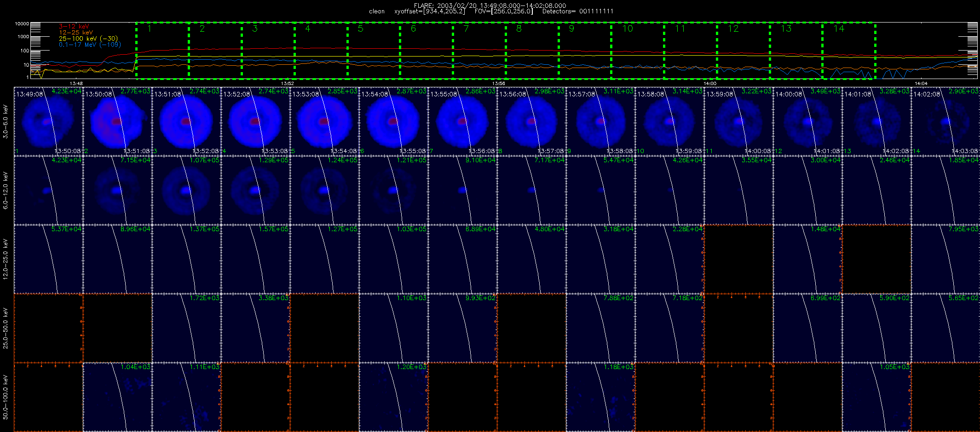Open the 50-100 keV image labeled 1.11E+03
The height and width of the screenshot is (432, 980).
click(187, 397)
